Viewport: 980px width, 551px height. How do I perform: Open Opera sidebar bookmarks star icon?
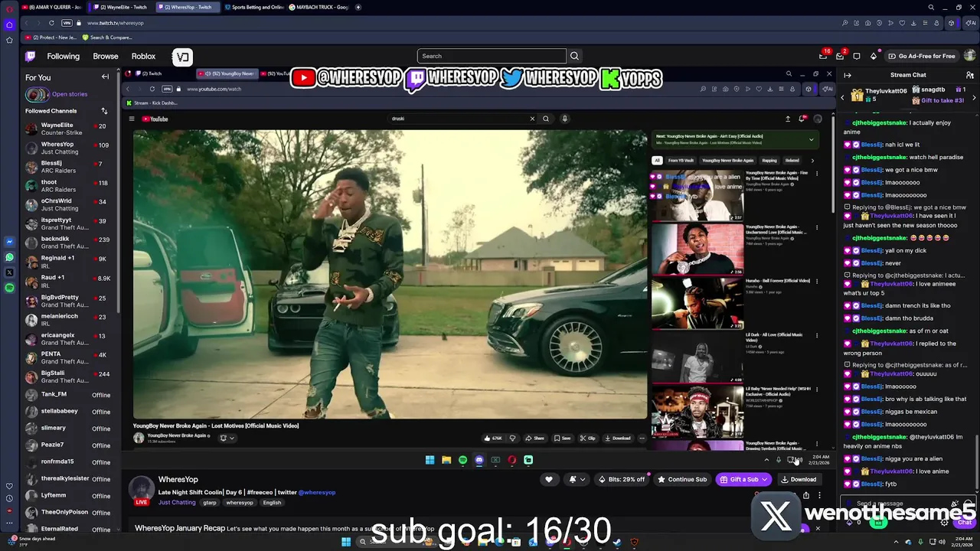(x=9, y=40)
